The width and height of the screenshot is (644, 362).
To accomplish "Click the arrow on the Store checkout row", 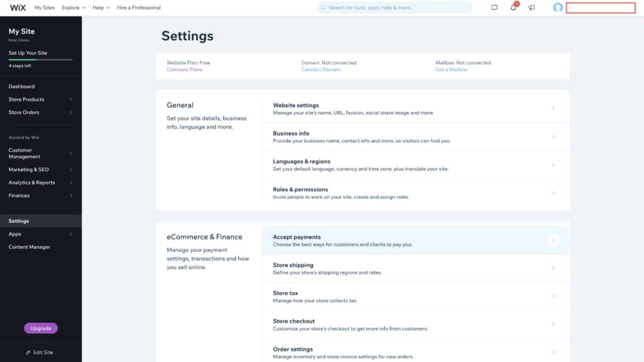I will click(553, 324).
